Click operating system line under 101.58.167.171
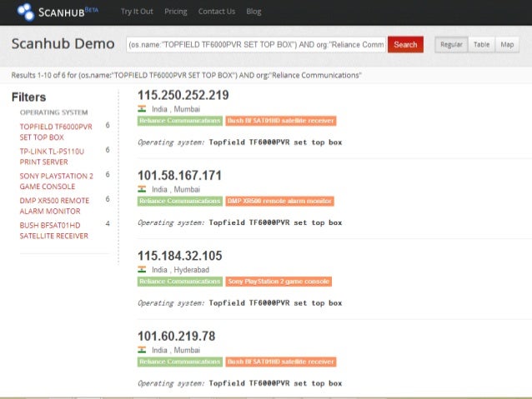 click(x=240, y=222)
